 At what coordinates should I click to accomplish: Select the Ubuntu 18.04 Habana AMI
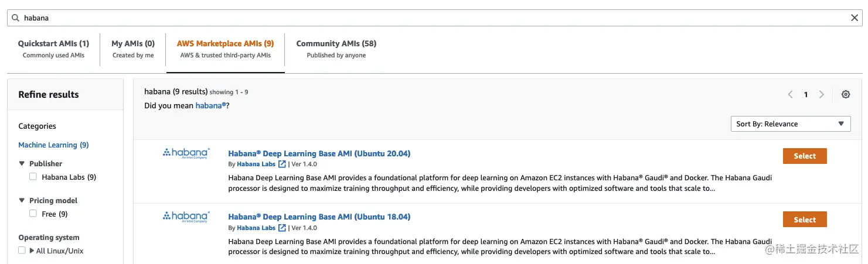tap(805, 220)
